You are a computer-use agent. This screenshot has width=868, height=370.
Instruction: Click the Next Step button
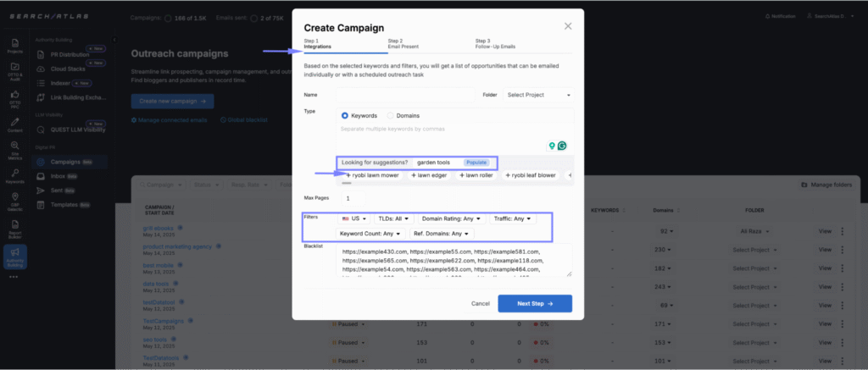click(535, 304)
